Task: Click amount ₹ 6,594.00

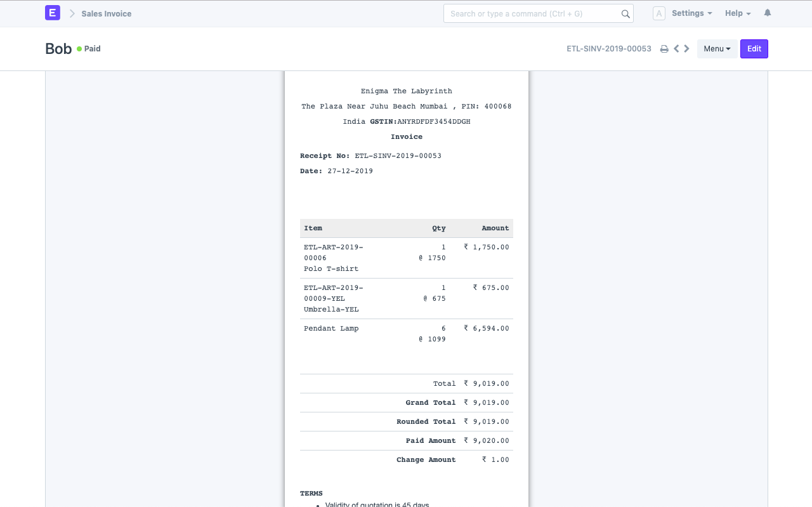Action: tap(487, 329)
